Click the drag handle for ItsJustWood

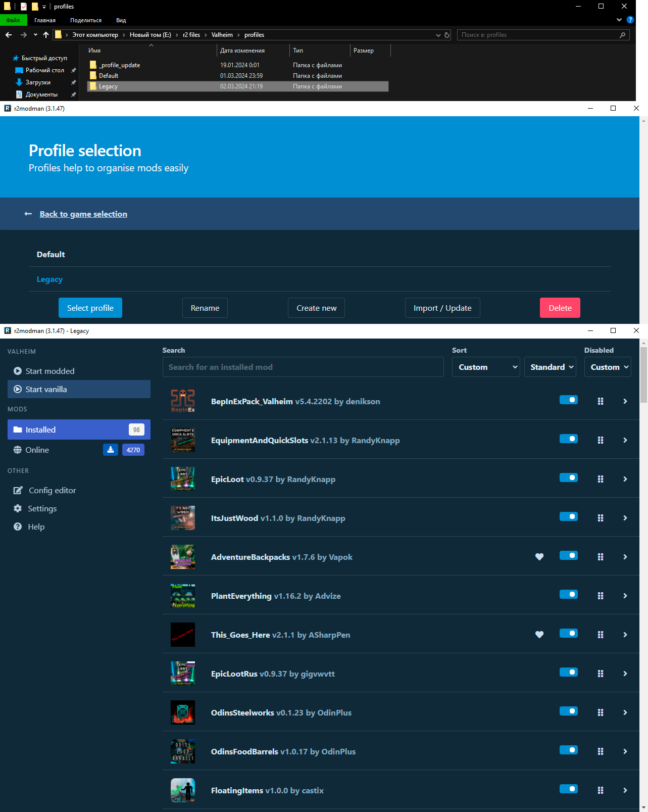pyautogui.click(x=601, y=518)
